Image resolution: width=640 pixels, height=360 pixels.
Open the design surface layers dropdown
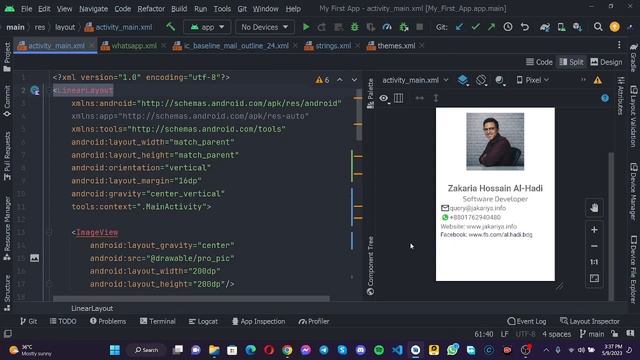coord(463,80)
